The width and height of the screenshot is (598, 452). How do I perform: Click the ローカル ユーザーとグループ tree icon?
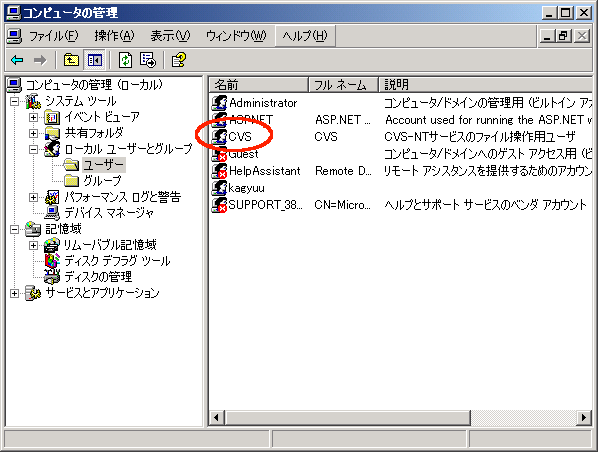(52, 149)
